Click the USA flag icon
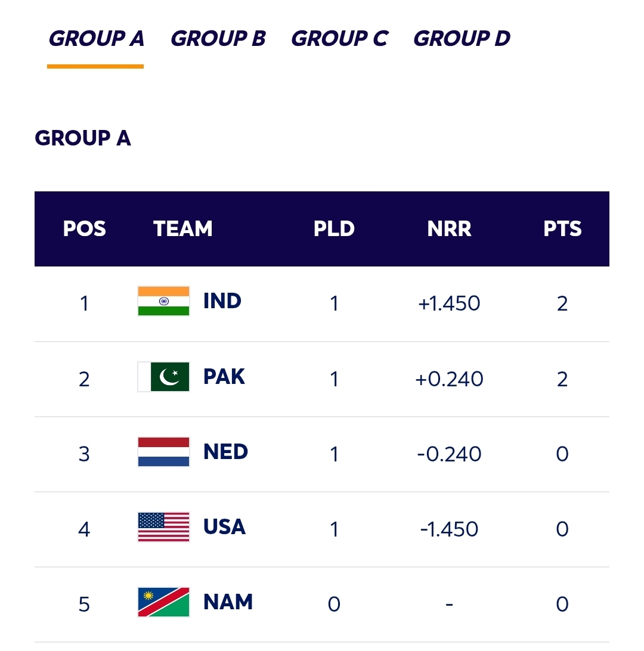Image resolution: width=644 pixels, height=651 pixels. [x=163, y=527]
